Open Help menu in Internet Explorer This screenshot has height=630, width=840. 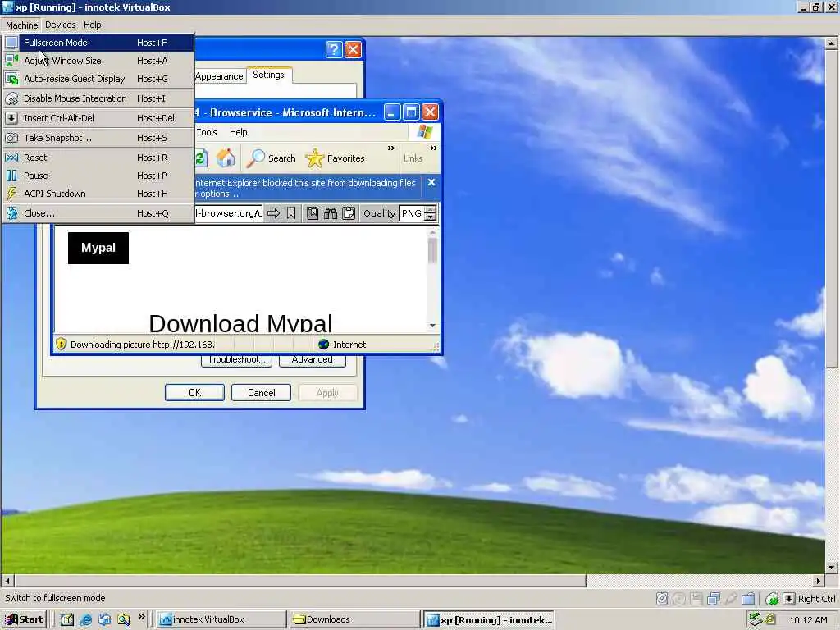tap(239, 132)
